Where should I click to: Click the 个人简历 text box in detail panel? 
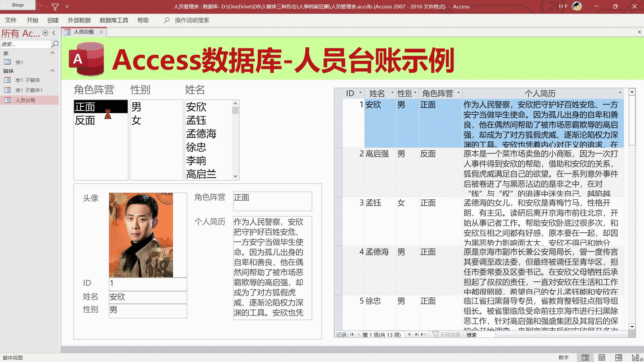click(272, 268)
